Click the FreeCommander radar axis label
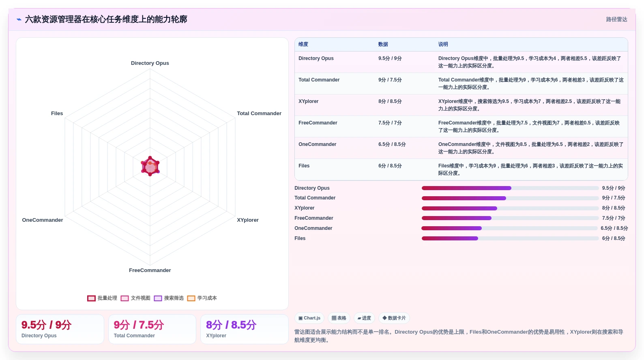 pyautogui.click(x=150, y=270)
